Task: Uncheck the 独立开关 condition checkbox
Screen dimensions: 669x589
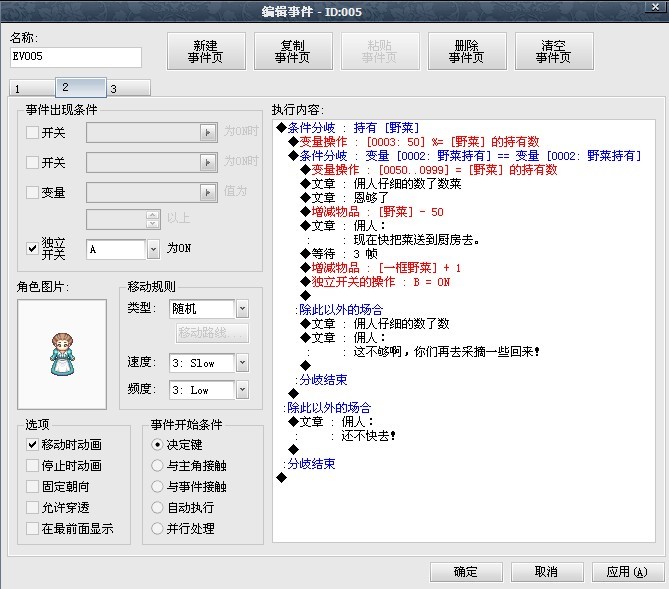Action: click(x=32, y=248)
